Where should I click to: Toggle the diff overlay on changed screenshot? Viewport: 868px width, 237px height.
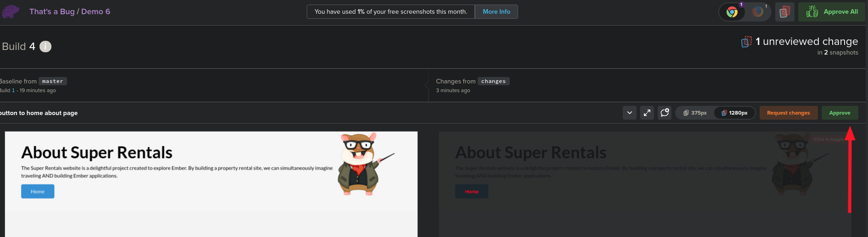645,184
